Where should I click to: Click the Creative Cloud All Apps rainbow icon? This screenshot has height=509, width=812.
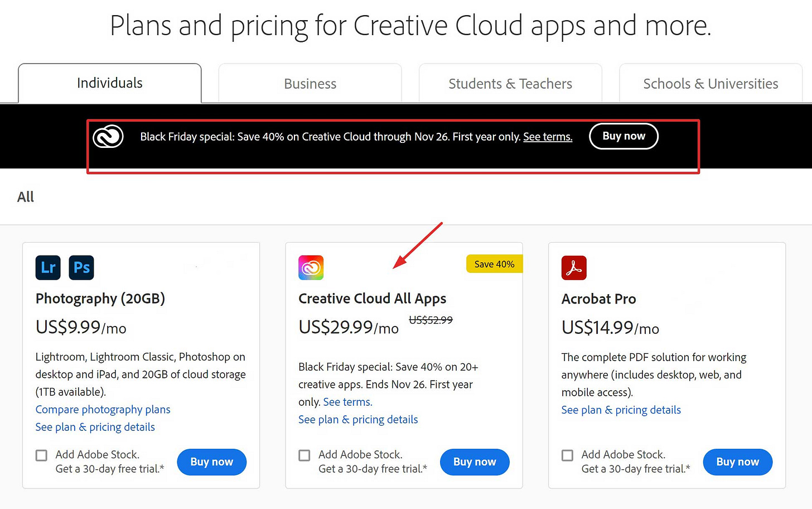coord(311,267)
